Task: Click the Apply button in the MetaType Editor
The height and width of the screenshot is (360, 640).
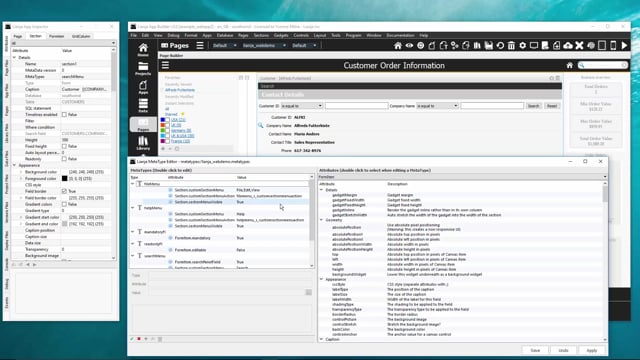Action: tap(591, 350)
